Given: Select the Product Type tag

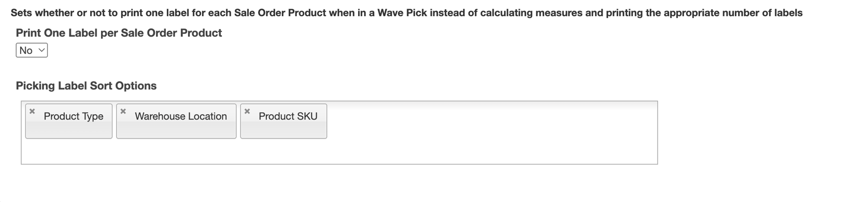Looking at the screenshot, I should pos(69,121).
